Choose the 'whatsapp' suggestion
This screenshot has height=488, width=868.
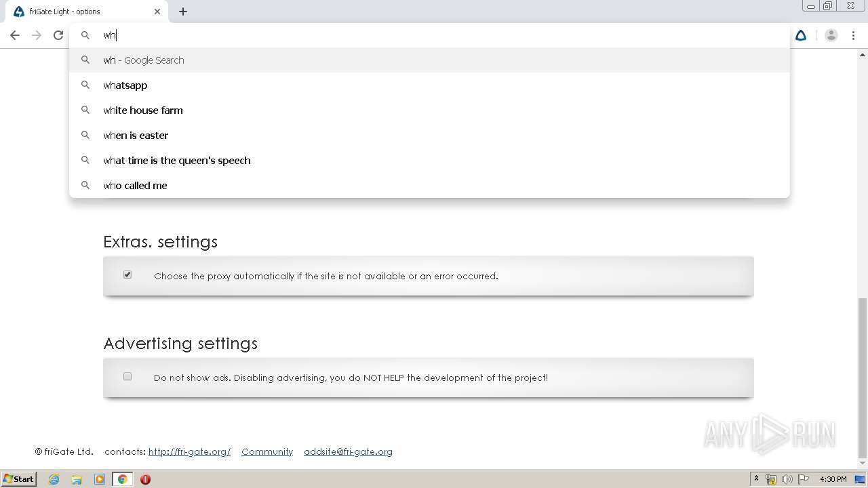pyautogui.click(x=430, y=85)
